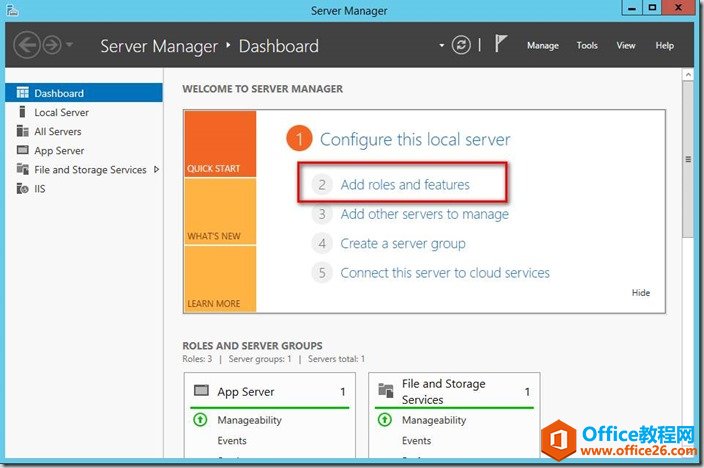Open the View menu
Image resolution: width=704 pixels, height=468 pixels.
[x=625, y=45]
